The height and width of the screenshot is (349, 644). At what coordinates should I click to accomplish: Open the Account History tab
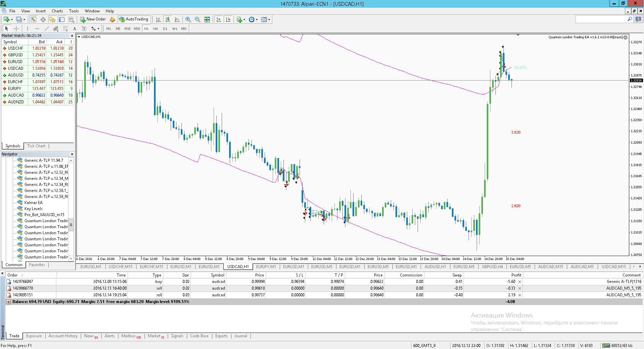pyautogui.click(x=63, y=336)
